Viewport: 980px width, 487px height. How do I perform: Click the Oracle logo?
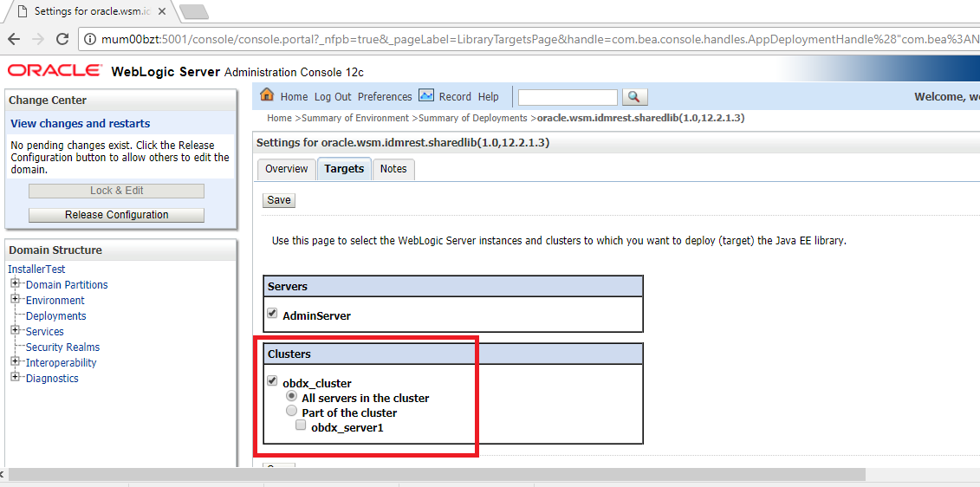[x=55, y=71]
